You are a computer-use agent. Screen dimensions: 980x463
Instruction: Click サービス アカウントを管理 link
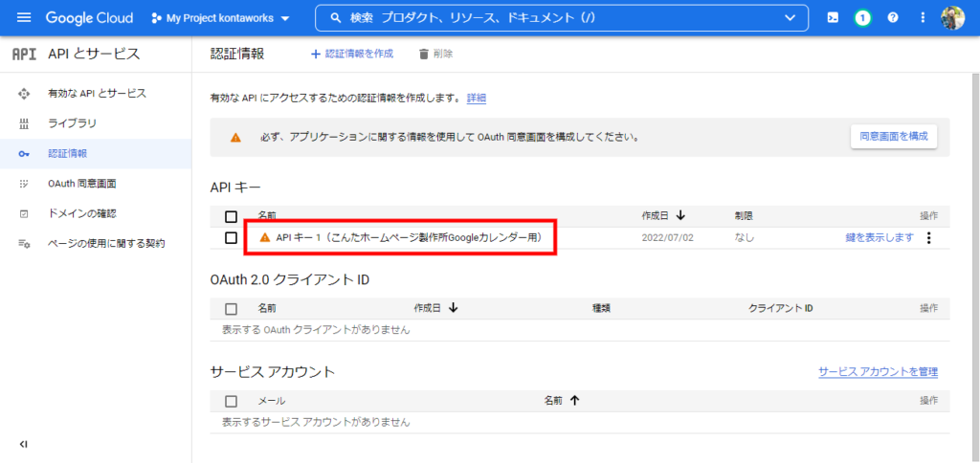[x=879, y=372]
